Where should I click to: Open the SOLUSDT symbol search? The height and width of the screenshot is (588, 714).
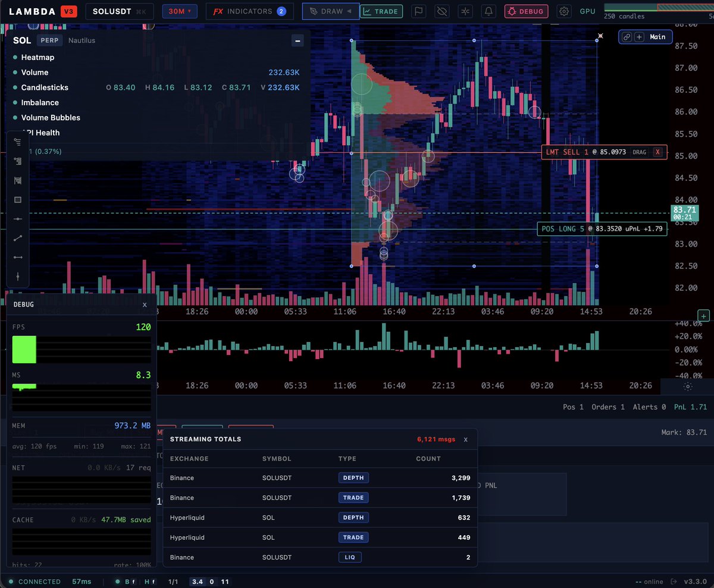(x=120, y=11)
